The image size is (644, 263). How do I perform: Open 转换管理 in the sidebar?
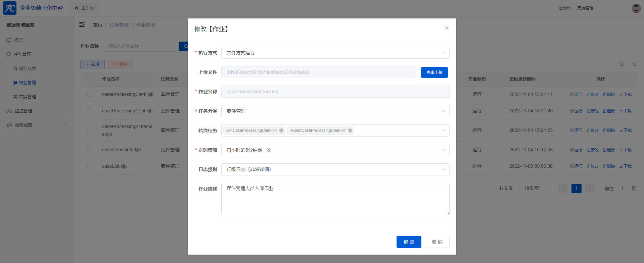point(27,97)
